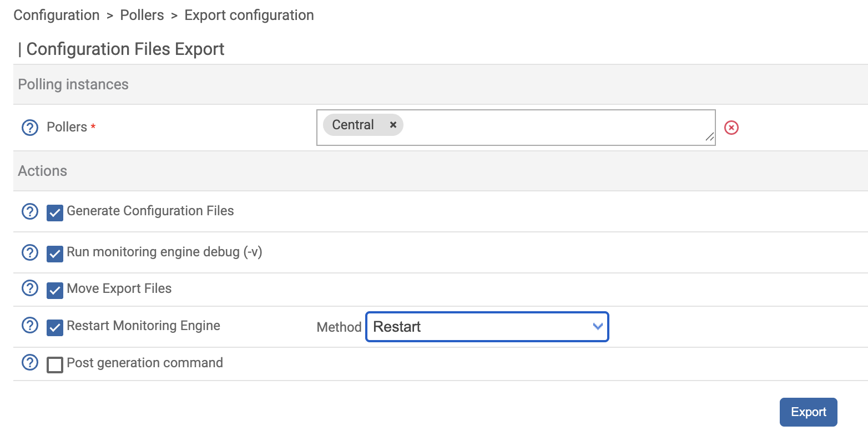View help for Restart Monitoring Engine
Viewport: 868px width, 446px height.
pyautogui.click(x=29, y=326)
